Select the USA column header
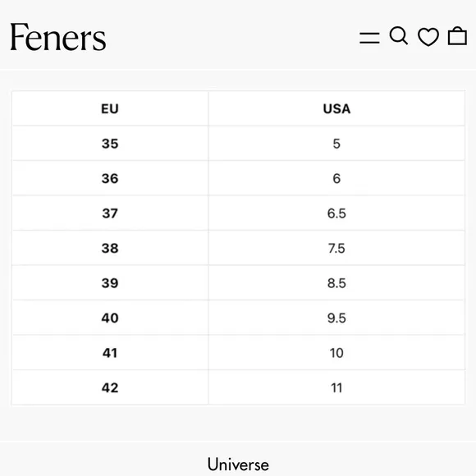The image size is (476, 476). tap(336, 108)
